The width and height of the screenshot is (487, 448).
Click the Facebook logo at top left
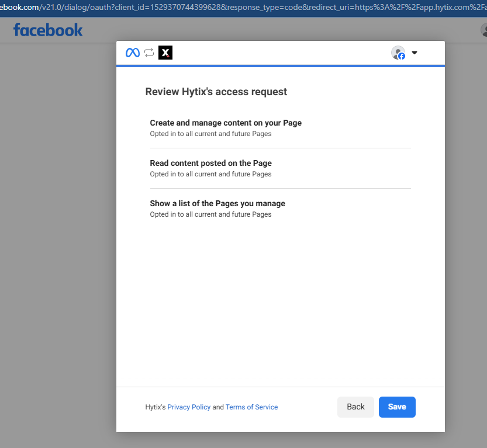click(48, 30)
